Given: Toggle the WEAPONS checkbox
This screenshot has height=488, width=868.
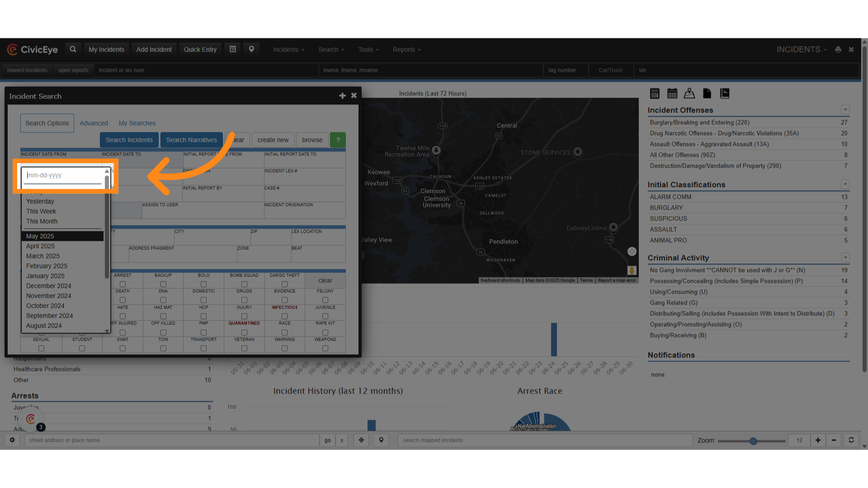Looking at the screenshot, I should 325,348.
